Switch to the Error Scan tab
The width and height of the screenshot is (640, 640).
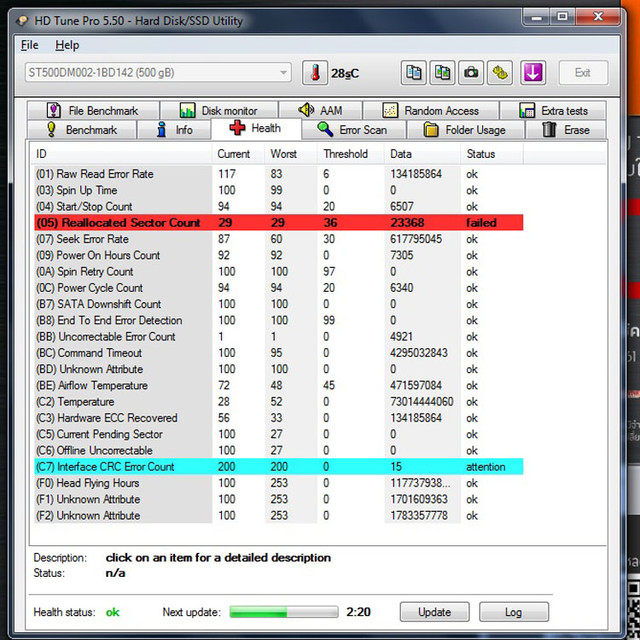click(x=353, y=130)
